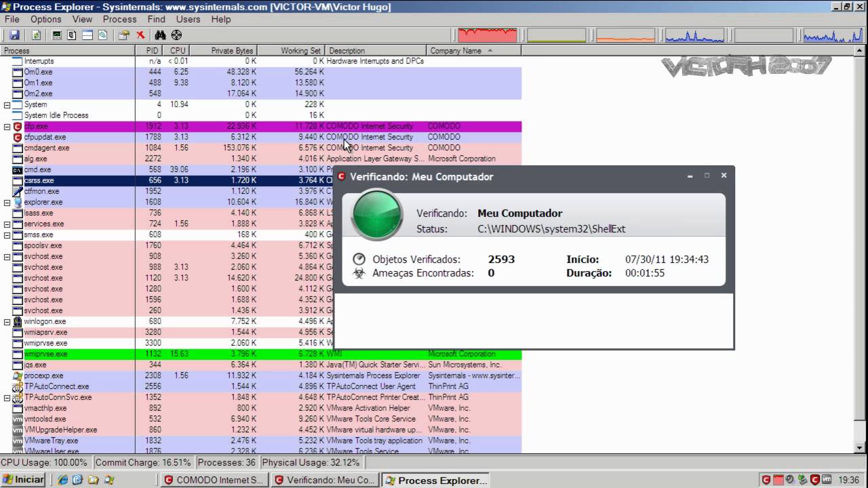Screen dimensions: 868x488
Task: Sort by the PID column header
Action: pos(149,51)
